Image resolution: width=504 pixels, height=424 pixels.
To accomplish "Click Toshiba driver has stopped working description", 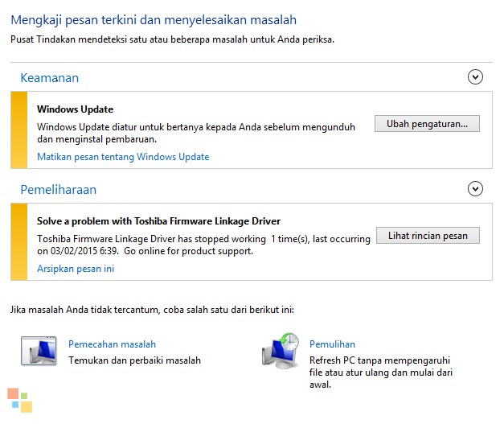I will pos(204,245).
